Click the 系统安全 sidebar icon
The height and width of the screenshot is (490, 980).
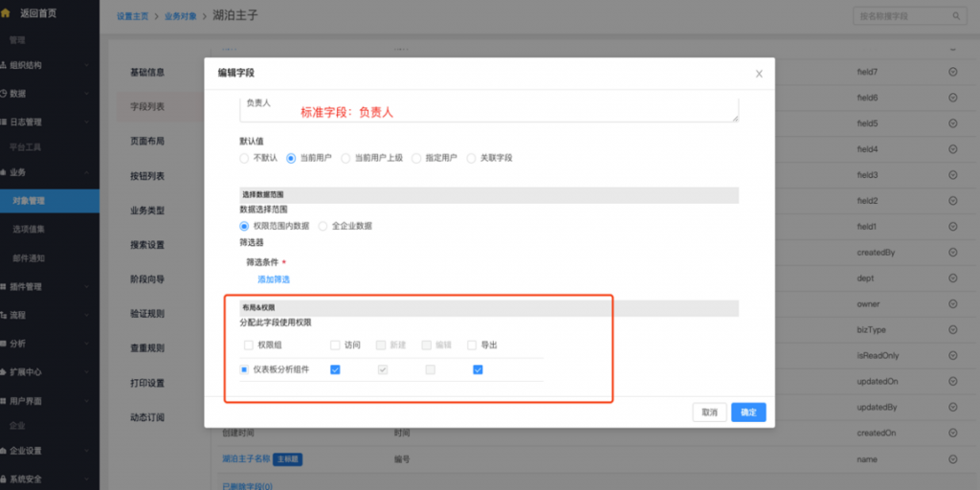pyautogui.click(x=5, y=479)
